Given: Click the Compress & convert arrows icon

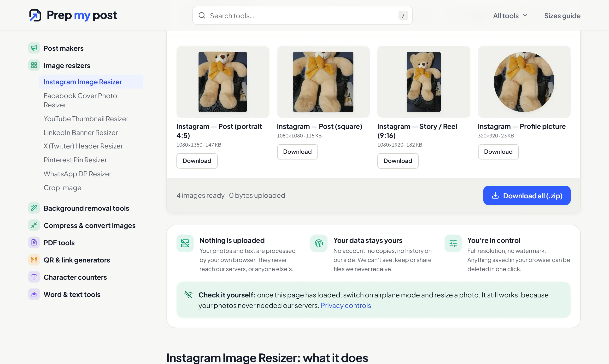Looking at the screenshot, I should [x=34, y=225].
